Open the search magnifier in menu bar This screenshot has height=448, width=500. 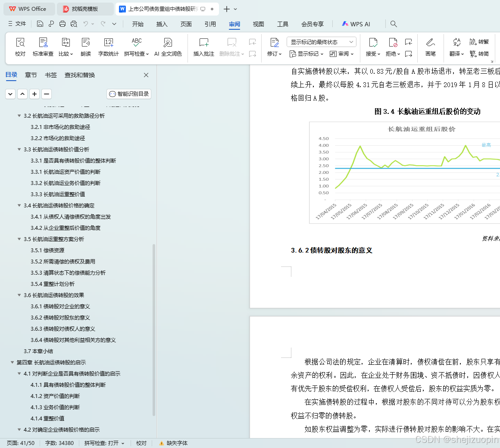click(394, 24)
